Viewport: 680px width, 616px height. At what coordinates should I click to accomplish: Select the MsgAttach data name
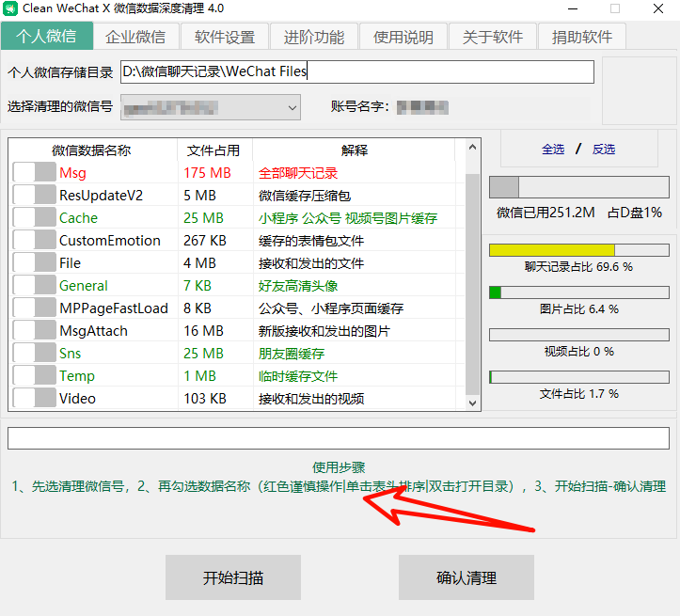pos(93,331)
